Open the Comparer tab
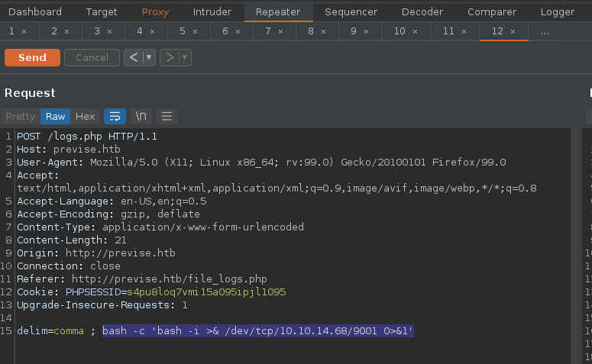The image size is (592, 364). pyautogui.click(x=492, y=12)
